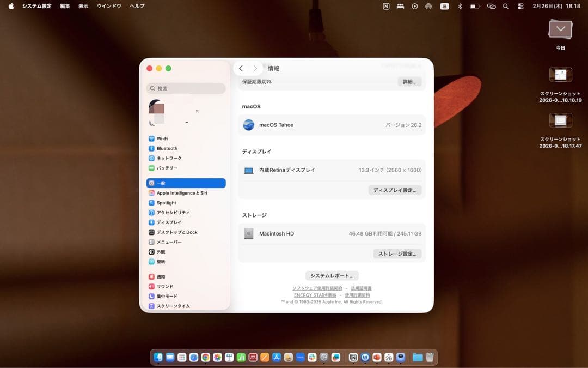Select 集中モード in the sidebar
This screenshot has height=368, width=588.
[x=186, y=296]
